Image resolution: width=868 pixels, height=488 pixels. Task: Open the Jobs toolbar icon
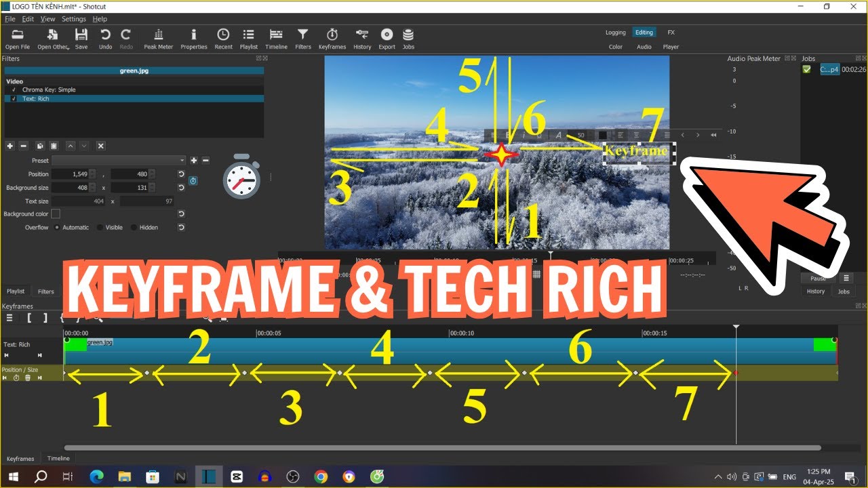(x=408, y=35)
